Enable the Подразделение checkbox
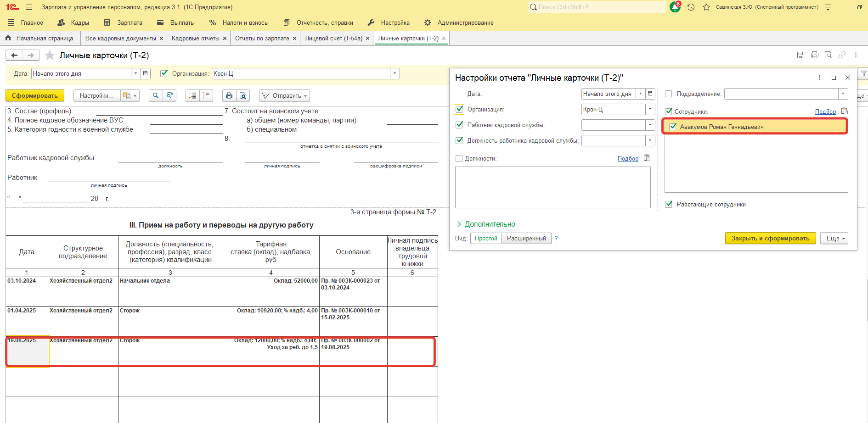The height and width of the screenshot is (423, 868). (669, 94)
